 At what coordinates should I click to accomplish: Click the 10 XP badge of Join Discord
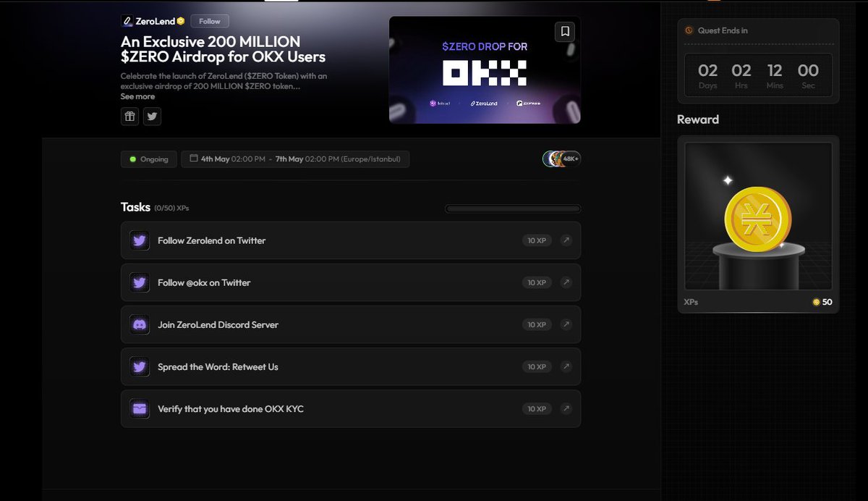[x=537, y=324]
